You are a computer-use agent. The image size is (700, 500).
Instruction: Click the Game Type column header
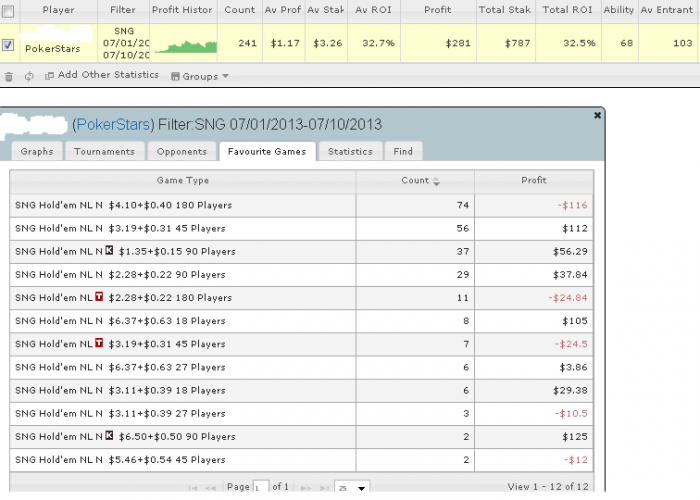(x=183, y=181)
